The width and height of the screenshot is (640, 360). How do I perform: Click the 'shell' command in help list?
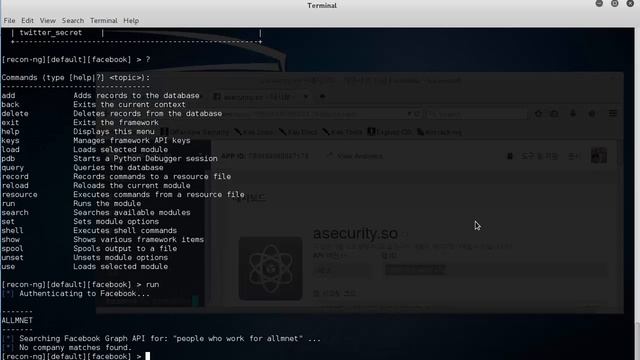click(x=13, y=230)
